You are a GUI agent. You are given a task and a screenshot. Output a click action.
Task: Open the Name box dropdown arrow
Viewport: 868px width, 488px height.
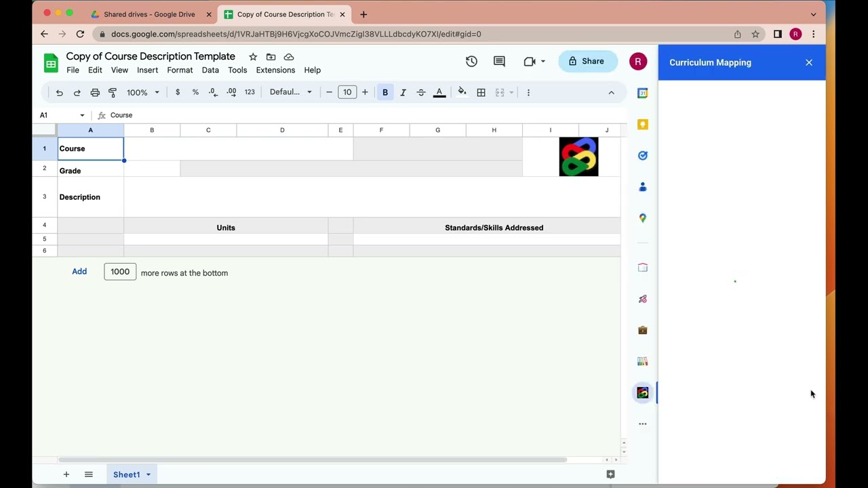82,115
